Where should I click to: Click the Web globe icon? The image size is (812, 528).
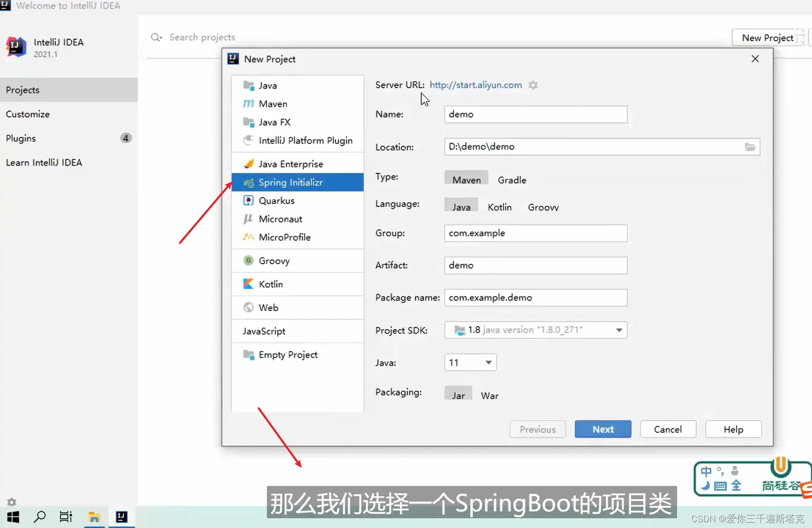point(249,308)
